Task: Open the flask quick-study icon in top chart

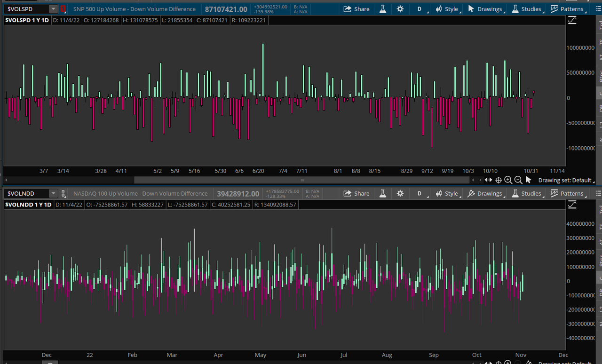Action: 383,9
